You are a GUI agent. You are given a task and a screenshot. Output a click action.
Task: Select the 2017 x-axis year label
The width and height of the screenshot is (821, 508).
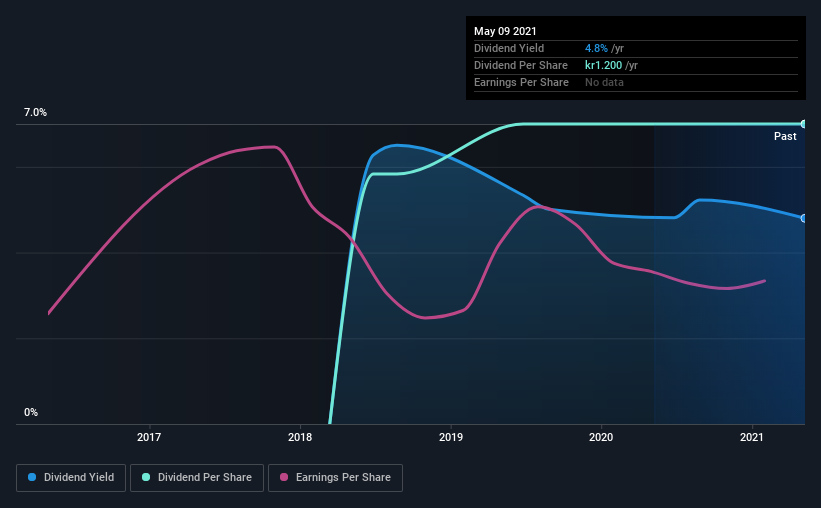tap(149, 437)
